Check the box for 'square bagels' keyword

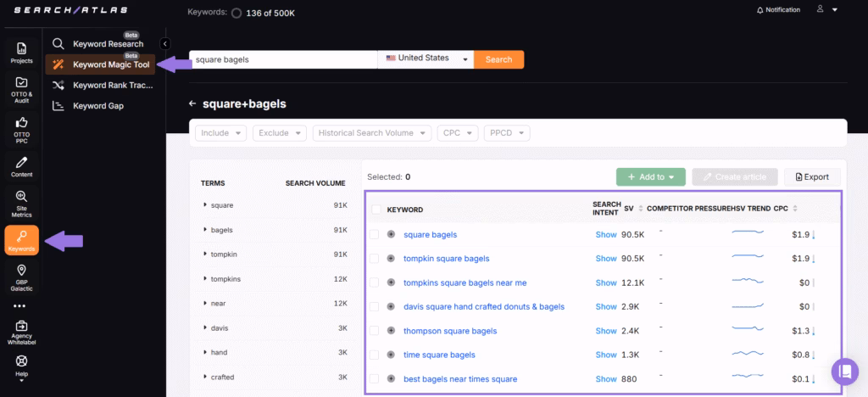[375, 234]
